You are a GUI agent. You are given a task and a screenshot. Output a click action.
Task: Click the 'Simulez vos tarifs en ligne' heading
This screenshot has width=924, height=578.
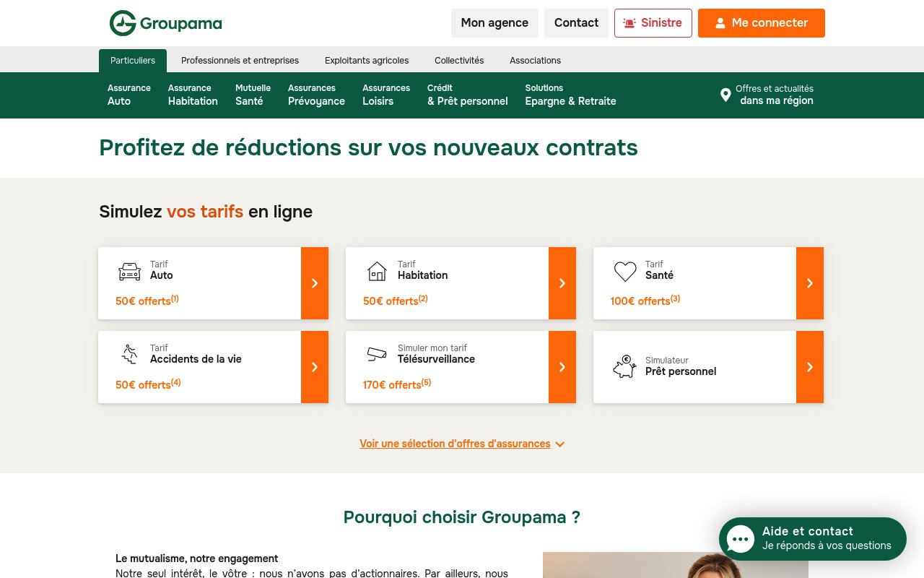206,212
